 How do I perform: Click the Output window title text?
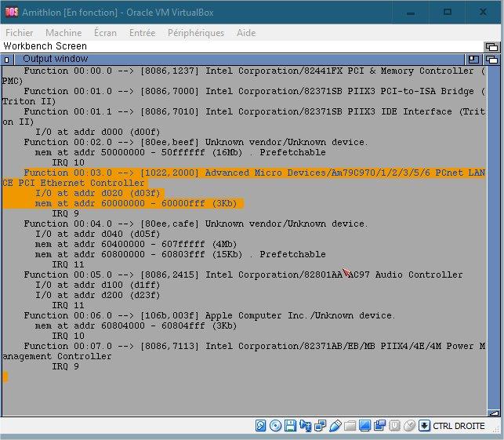click(x=56, y=59)
